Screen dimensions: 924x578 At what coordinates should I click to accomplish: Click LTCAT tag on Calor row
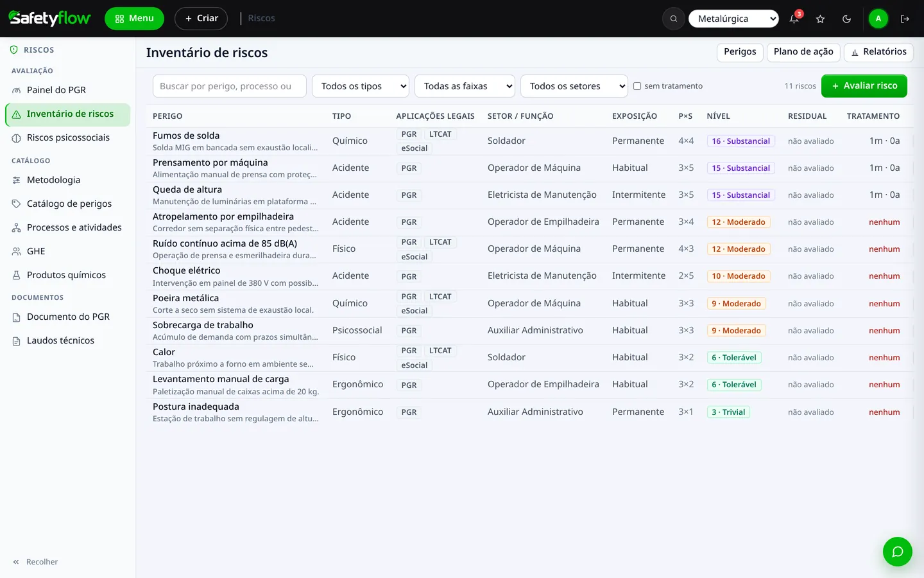coord(440,351)
